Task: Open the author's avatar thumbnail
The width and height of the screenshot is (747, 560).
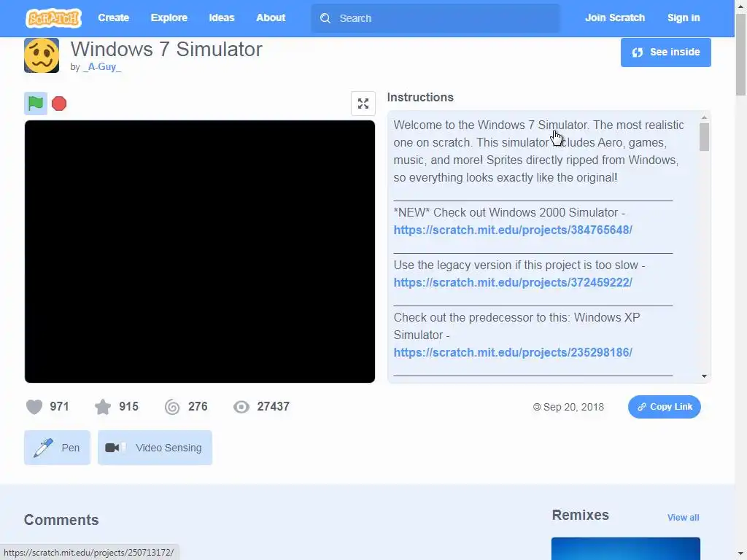Action: pyautogui.click(x=42, y=55)
